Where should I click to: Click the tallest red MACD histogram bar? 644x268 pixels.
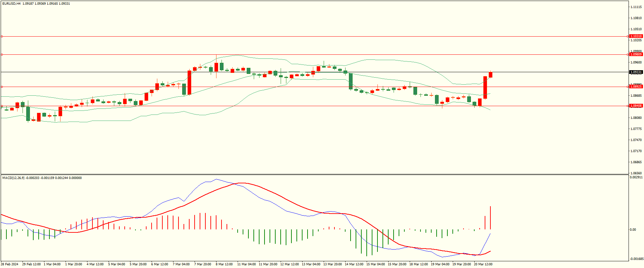pos(491,218)
